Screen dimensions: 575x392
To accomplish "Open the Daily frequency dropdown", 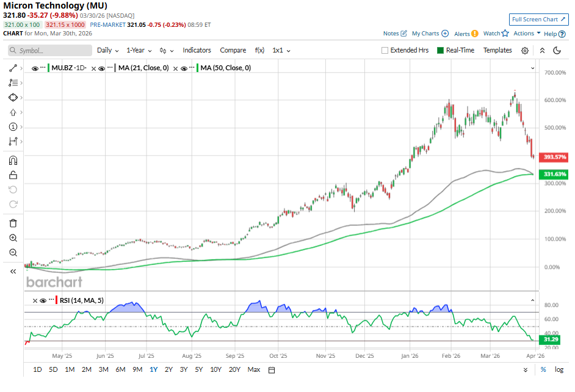I will (x=108, y=51).
